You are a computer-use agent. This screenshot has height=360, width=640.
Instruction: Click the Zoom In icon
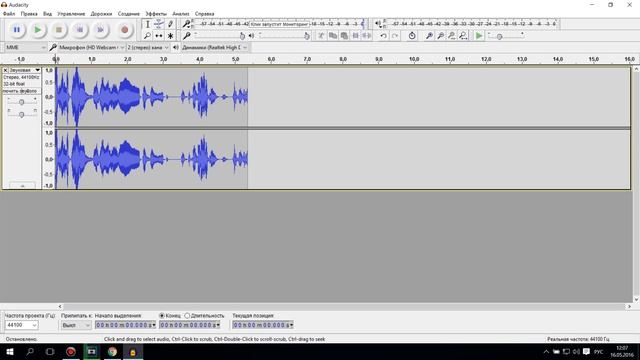pyautogui.click(x=429, y=36)
